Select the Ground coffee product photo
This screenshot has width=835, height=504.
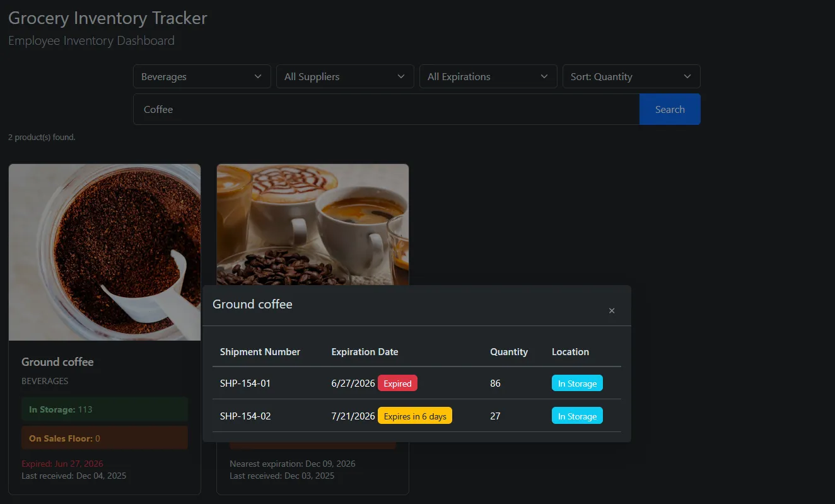pyautogui.click(x=105, y=252)
